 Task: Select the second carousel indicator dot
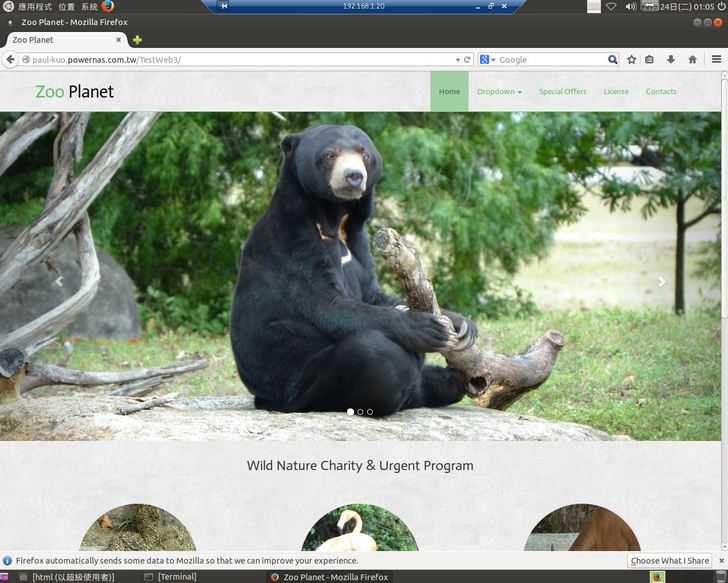coord(360,412)
